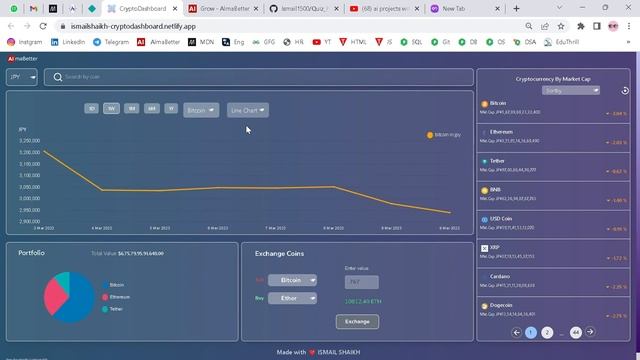Select the 6M time range
The image size is (640, 360).
(x=151, y=108)
